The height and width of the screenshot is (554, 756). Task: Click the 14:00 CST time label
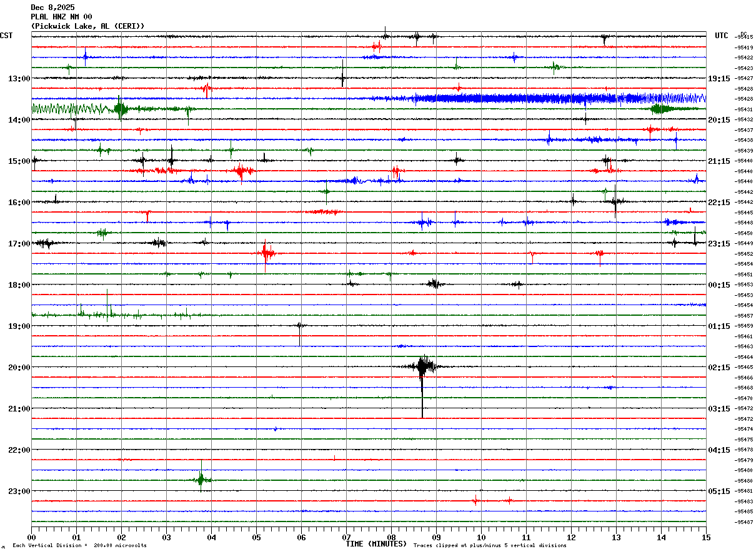coord(19,119)
